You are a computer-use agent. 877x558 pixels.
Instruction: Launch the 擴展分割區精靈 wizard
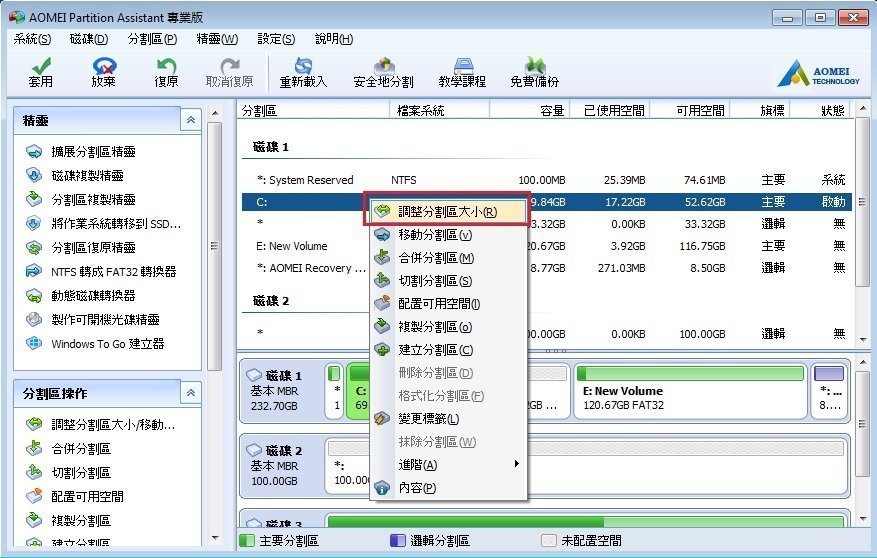pyautogui.click(x=81, y=152)
